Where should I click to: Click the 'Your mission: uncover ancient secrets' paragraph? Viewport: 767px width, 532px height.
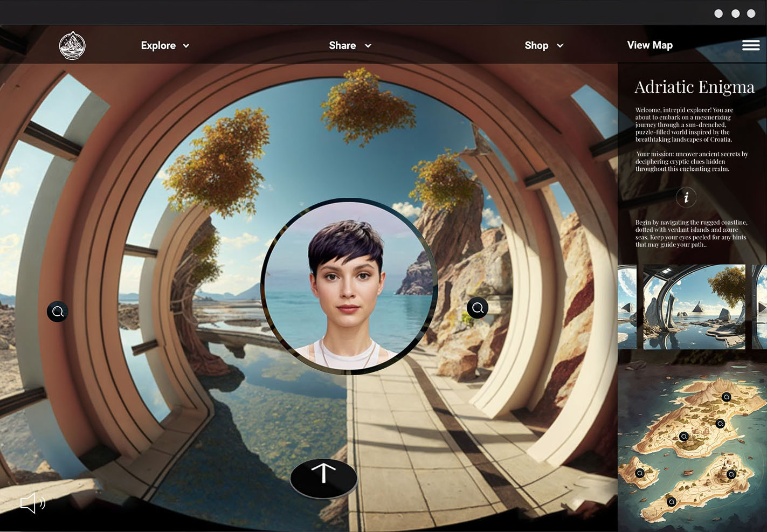(692, 161)
